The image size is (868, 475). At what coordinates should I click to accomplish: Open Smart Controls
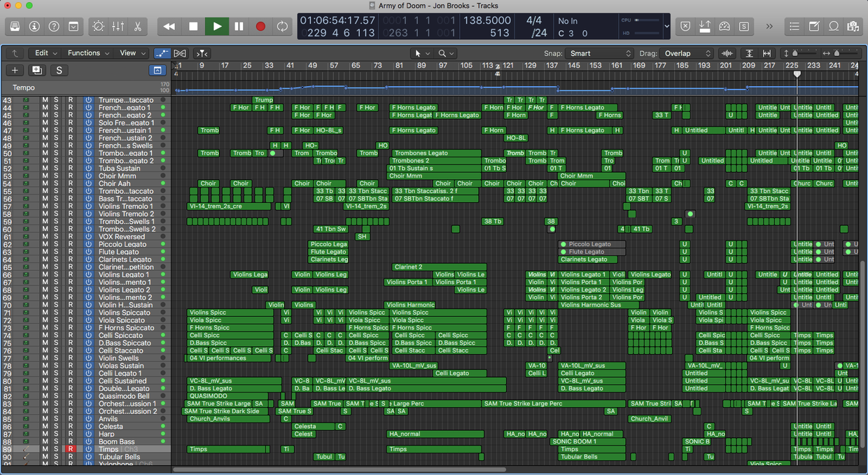99,26
